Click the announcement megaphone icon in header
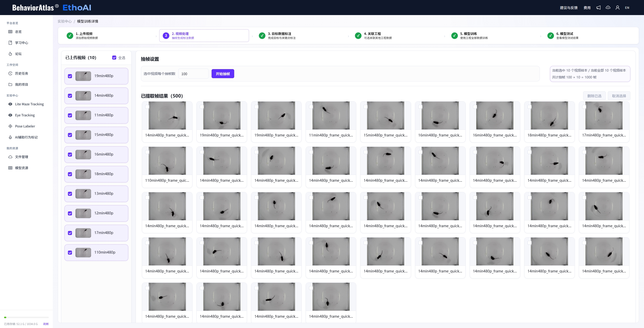Image resolution: width=644 pixels, height=328 pixels. click(x=598, y=8)
